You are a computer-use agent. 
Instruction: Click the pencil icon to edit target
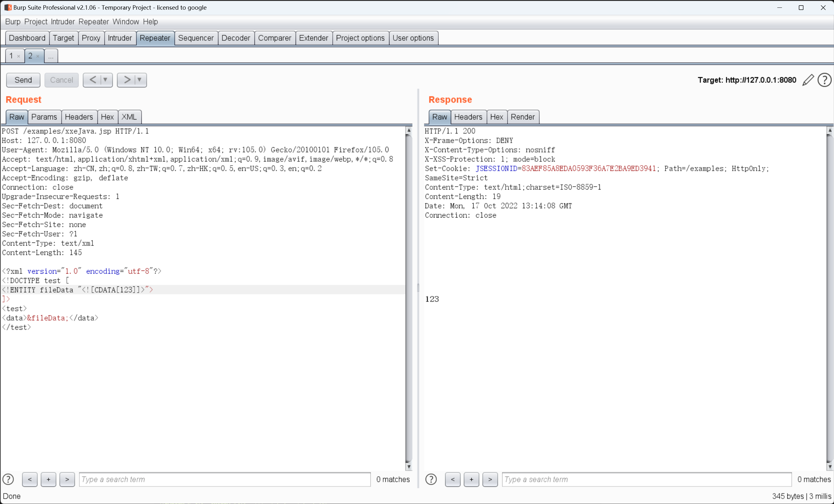click(808, 80)
